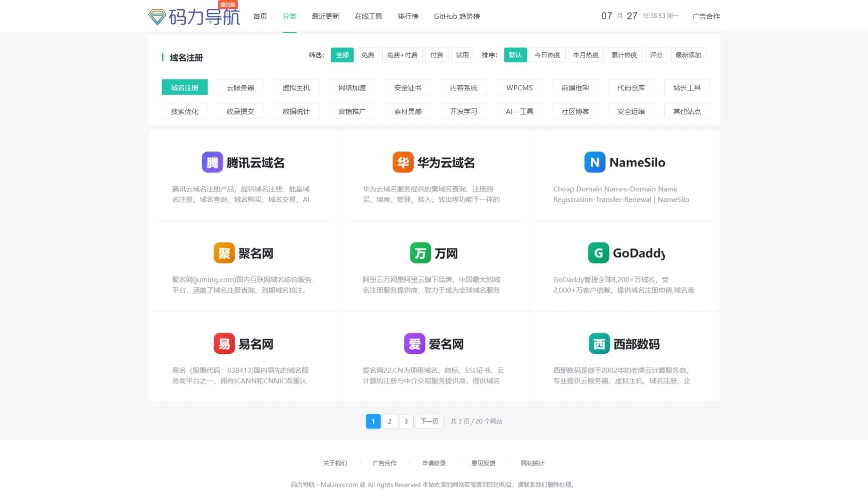Image resolution: width=868 pixels, height=502 pixels.
Task: Sort by 本月热度
Action: (x=585, y=55)
